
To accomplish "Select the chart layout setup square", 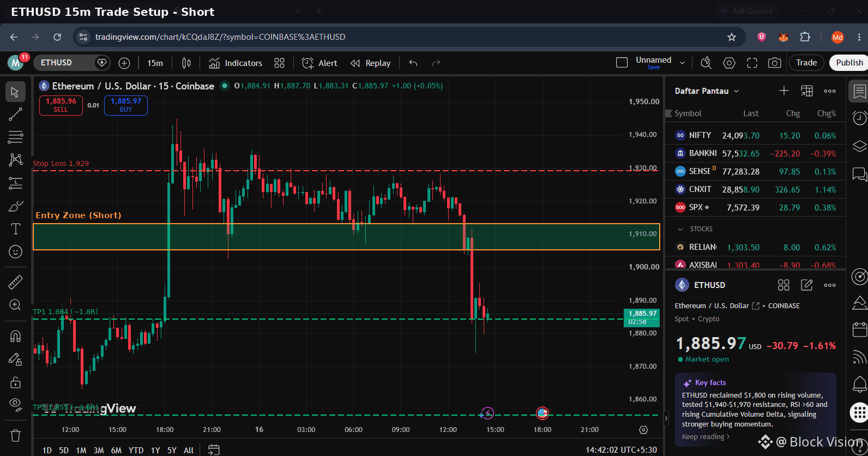I will point(622,63).
